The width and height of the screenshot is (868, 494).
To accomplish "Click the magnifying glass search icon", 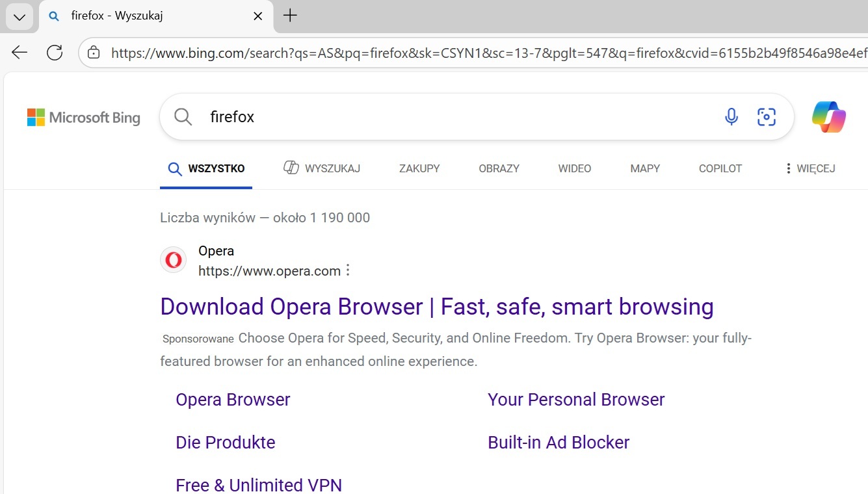I will click(183, 117).
